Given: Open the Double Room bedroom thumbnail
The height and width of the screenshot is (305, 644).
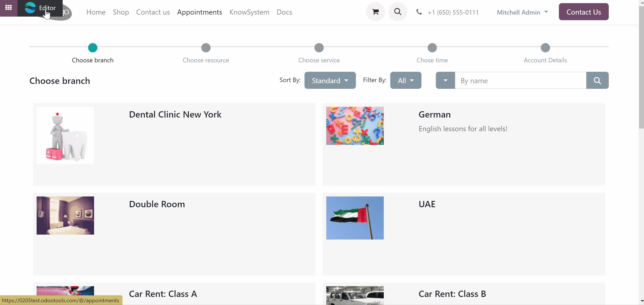Looking at the screenshot, I should [x=65, y=215].
